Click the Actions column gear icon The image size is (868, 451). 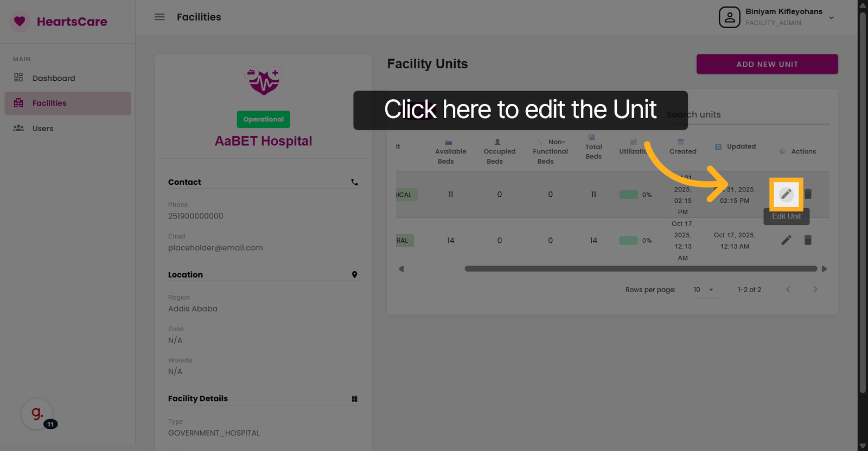782,152
